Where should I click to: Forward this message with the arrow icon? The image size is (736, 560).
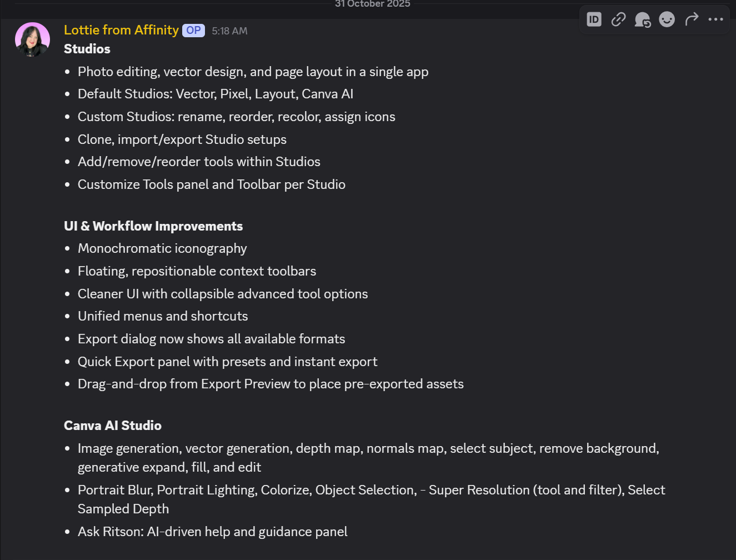pos(692,19)
